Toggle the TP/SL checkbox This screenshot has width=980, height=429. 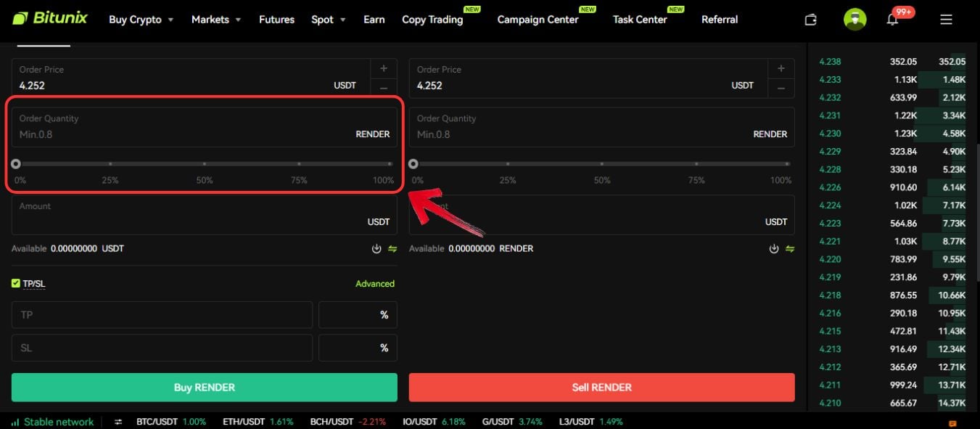[x=16, y=284]
